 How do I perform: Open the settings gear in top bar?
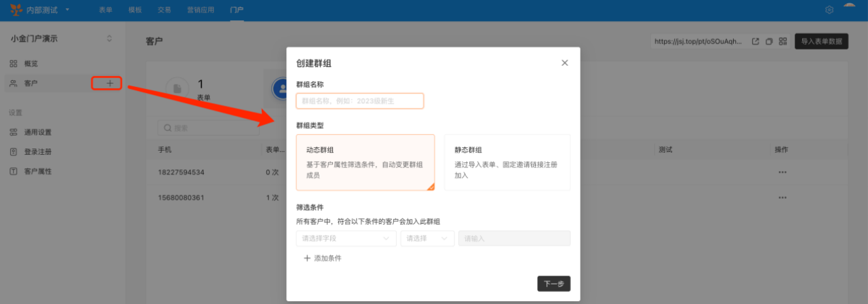pyautogui.click(x=829, y=9)
